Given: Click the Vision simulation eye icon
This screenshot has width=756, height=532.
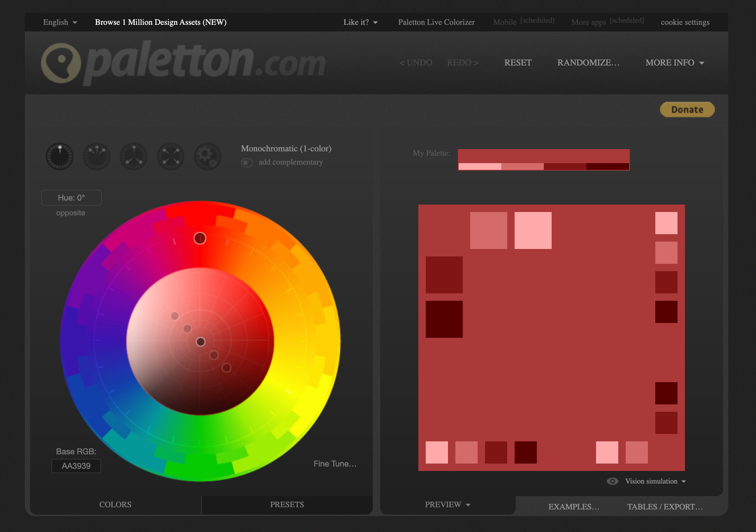Looking at the screenshot, I should tap(612, 481).
